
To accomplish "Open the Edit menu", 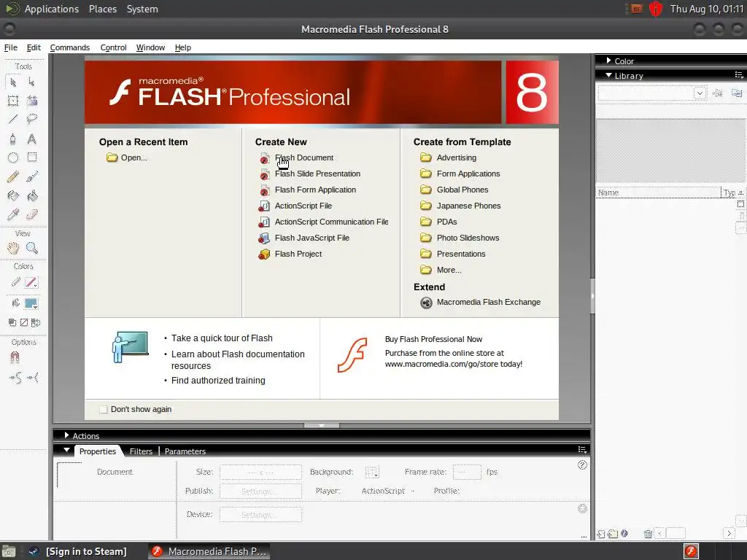I will (34, 47).
